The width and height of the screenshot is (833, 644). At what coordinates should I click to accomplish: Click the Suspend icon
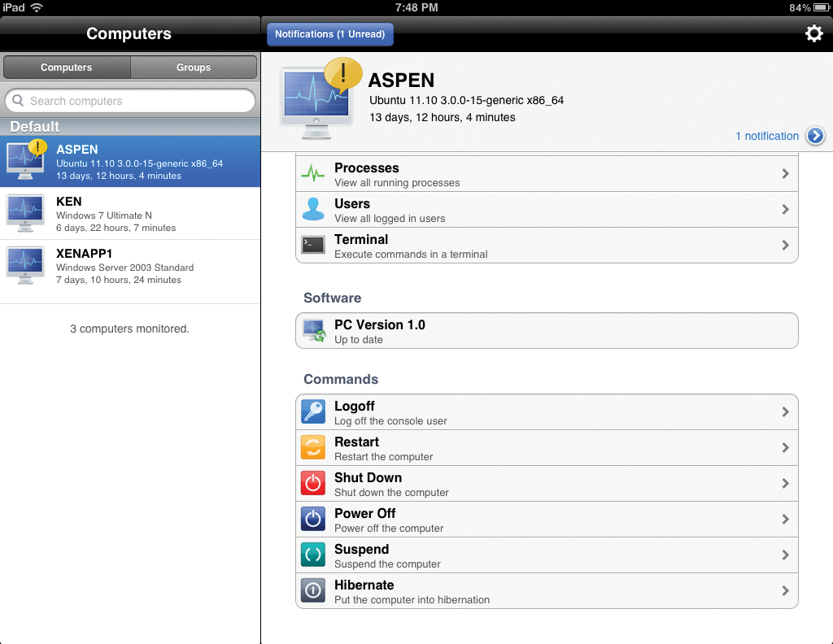pos(313,555)
